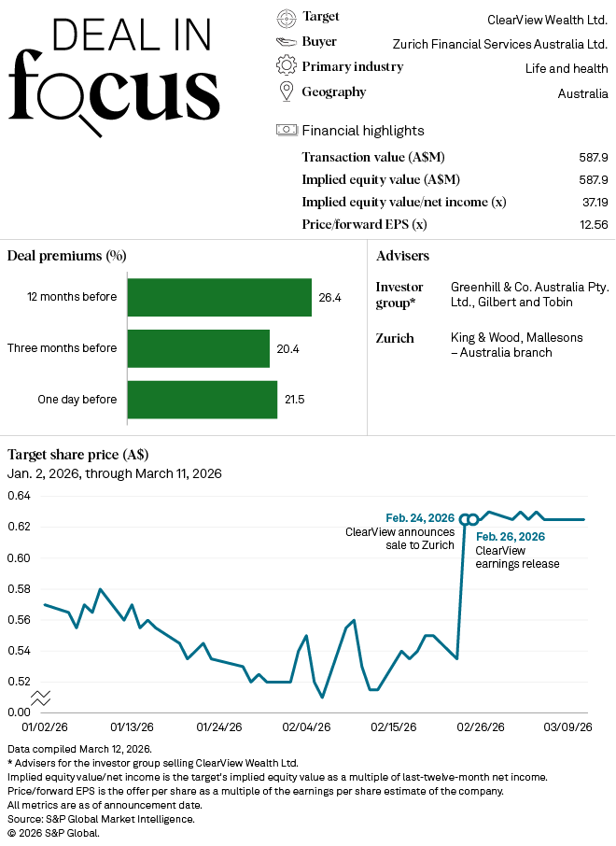This screenshot has height=846, width=616.
Task: Click the Feb. 26, 2026 earnings release label
Action: tap(510, 536)
